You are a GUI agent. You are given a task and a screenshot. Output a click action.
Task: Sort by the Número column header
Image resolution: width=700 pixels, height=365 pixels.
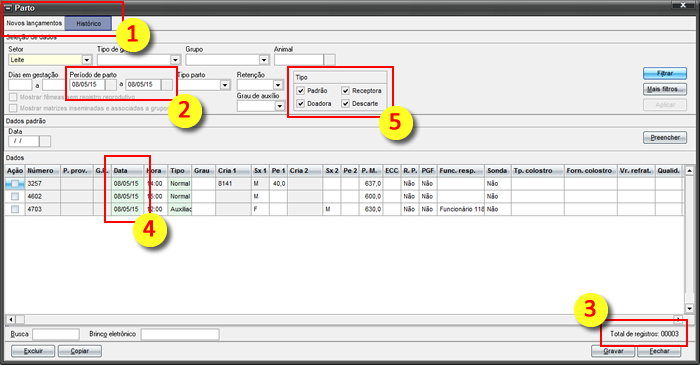[42, 170]
